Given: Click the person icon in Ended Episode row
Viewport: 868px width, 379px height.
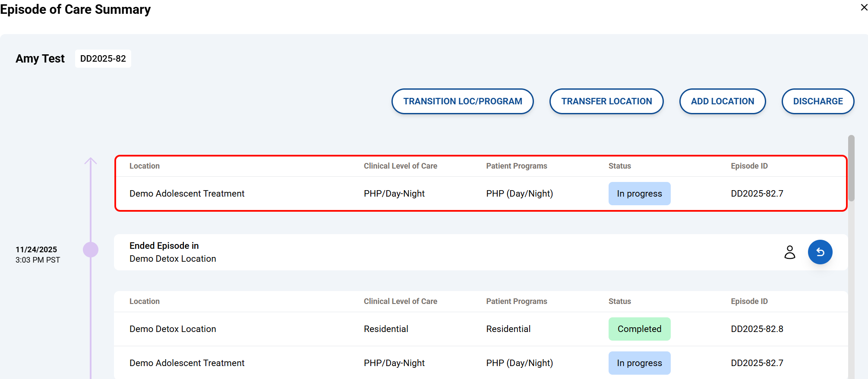Looking at the screenshot, I should click(x=789, y=252).
